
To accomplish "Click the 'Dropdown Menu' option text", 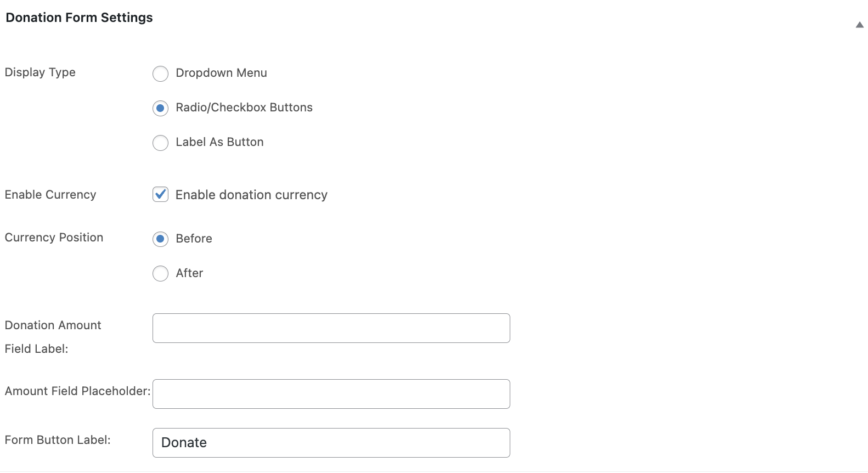I will (221, 73).
